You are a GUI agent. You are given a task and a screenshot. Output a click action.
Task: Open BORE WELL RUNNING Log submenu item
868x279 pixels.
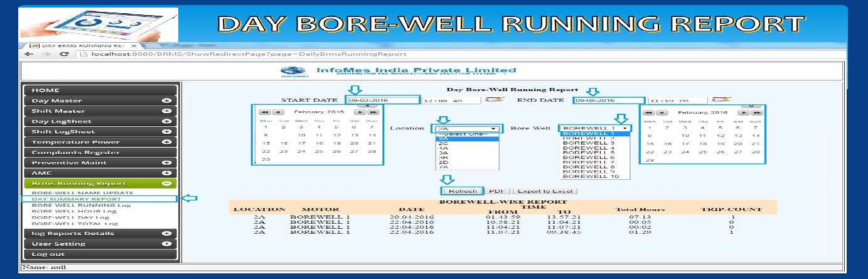click(x=82, y=205)
